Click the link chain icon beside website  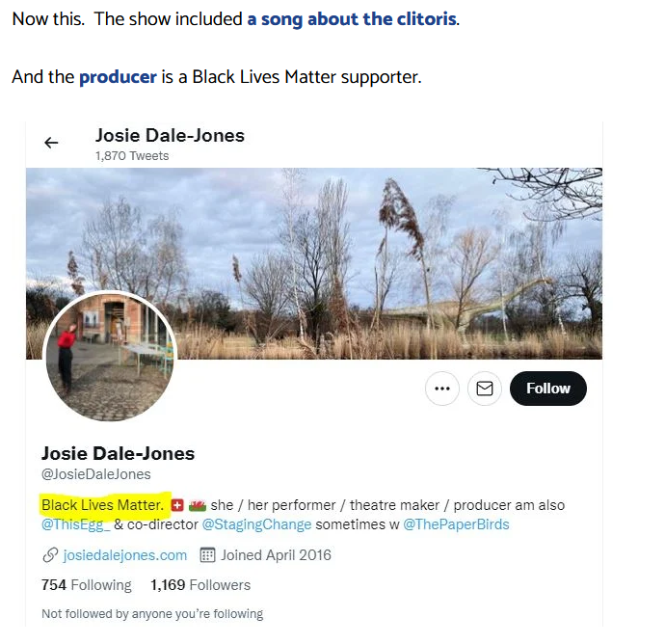click(x=50, y=555)
